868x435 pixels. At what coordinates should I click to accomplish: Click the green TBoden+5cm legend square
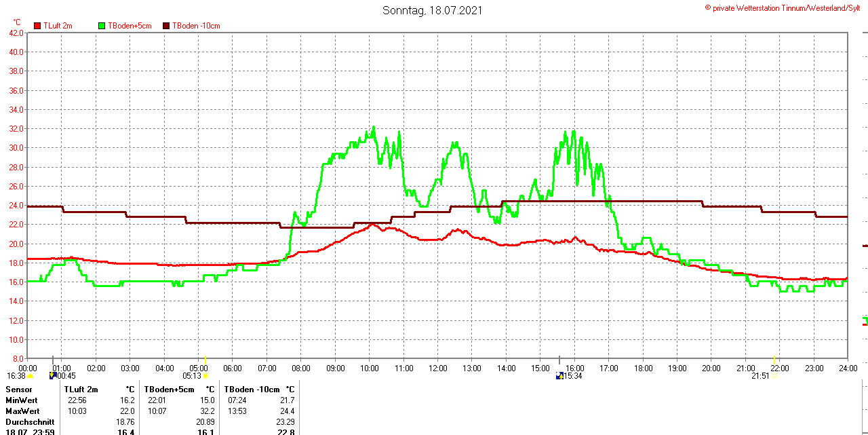click(x=102, y=26)
